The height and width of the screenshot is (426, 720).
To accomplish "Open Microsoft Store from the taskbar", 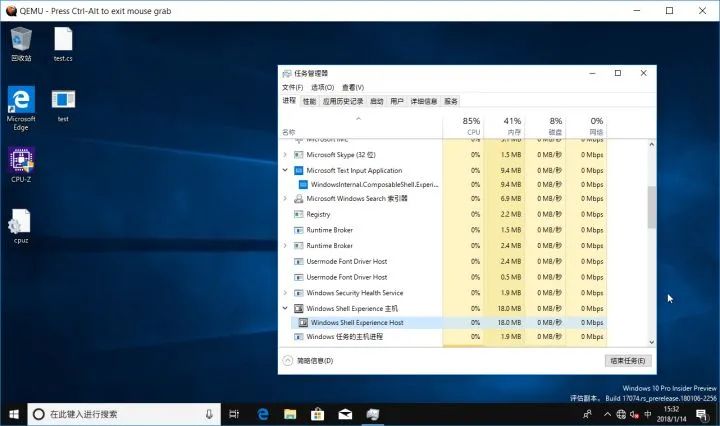I will (317, 415).
